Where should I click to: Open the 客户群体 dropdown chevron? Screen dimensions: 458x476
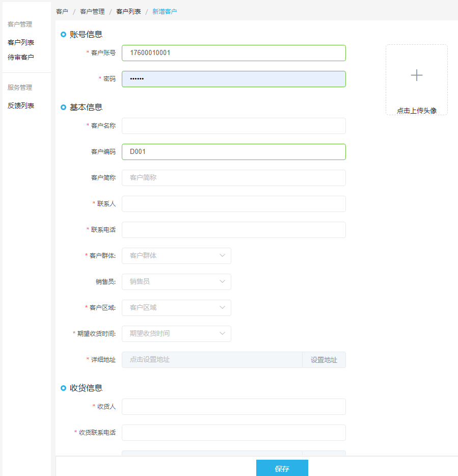point(222,256)
